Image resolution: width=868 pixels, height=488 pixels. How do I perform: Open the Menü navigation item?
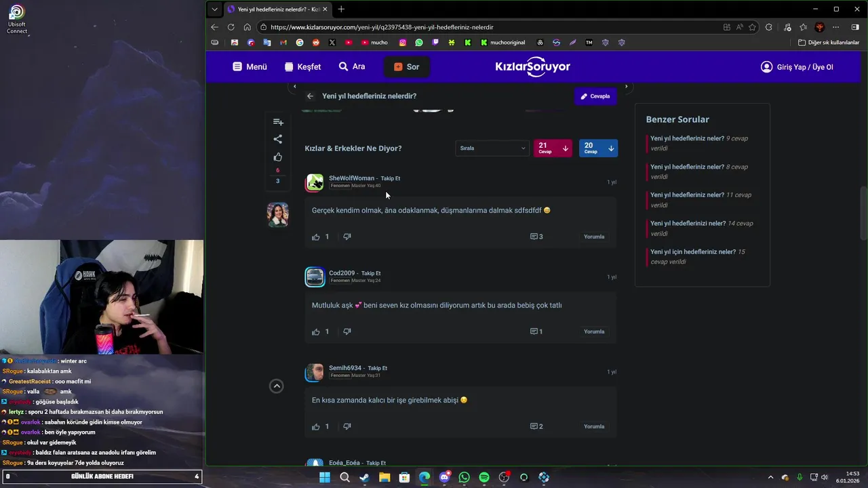point(250,66)
